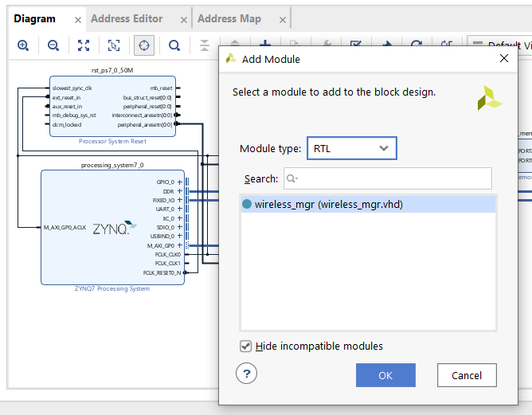The image size is (532, 415).
Task: Select the rst_ps7_0_50M block title
Action: (112, 70)
